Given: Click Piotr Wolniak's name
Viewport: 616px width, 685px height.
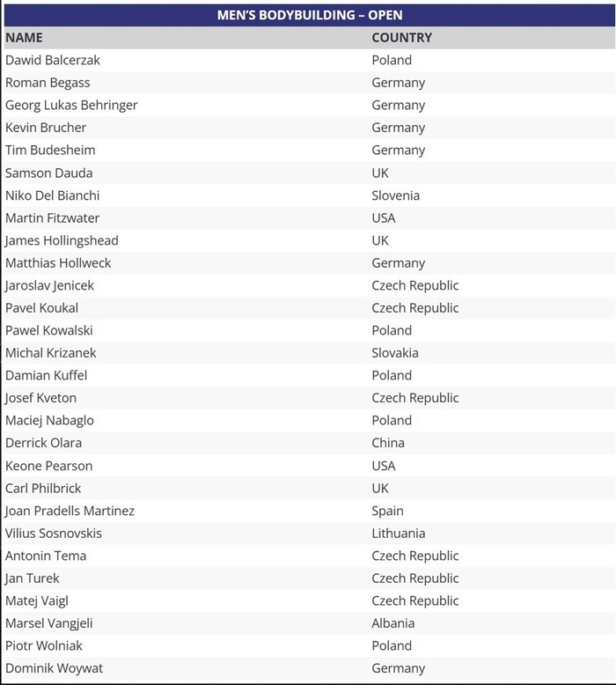Looking at the screenshot, I should click(x=45, y=645).
